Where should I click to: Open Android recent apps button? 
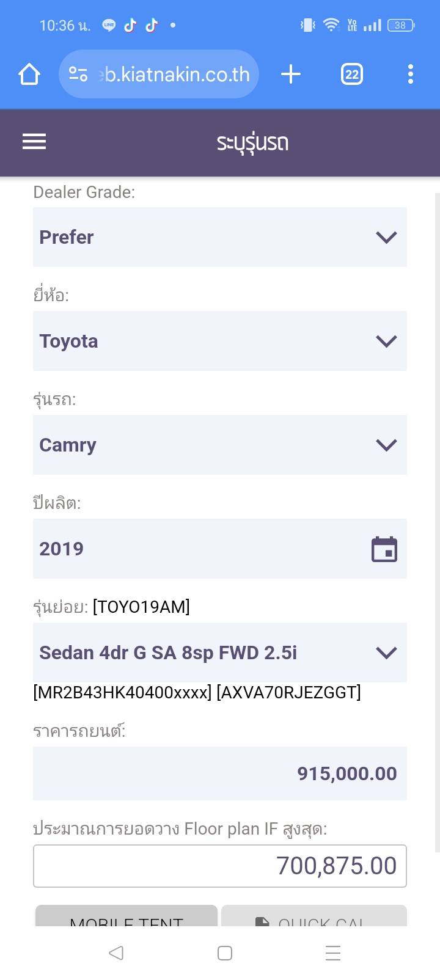332,953
